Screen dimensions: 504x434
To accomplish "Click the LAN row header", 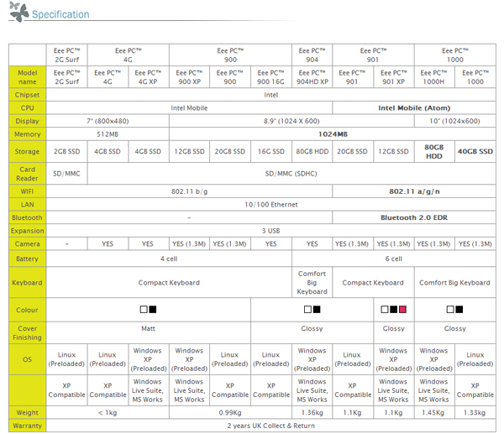I will click(x=28, y=205).
